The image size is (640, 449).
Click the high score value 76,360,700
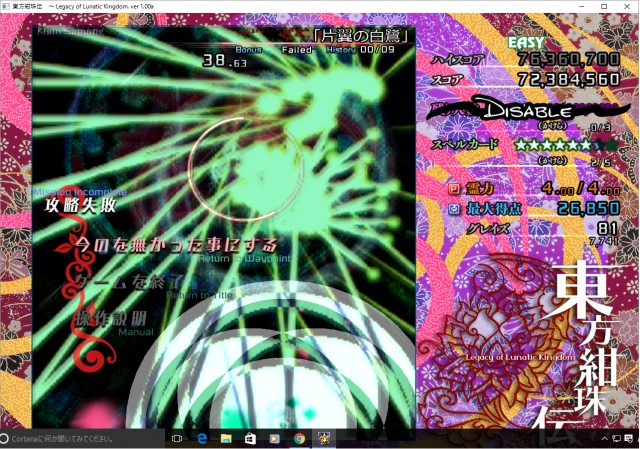click(569, 60)
